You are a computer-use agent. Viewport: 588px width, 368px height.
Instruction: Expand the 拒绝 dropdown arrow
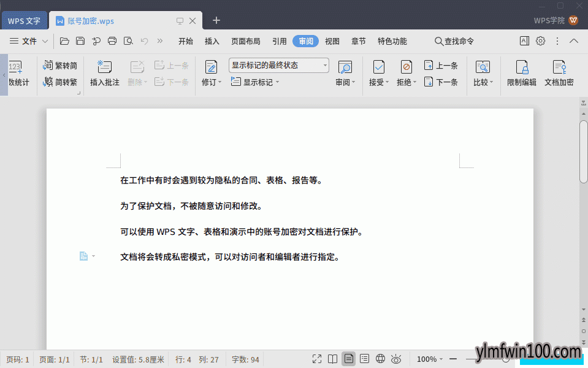(x=414, y=82)
